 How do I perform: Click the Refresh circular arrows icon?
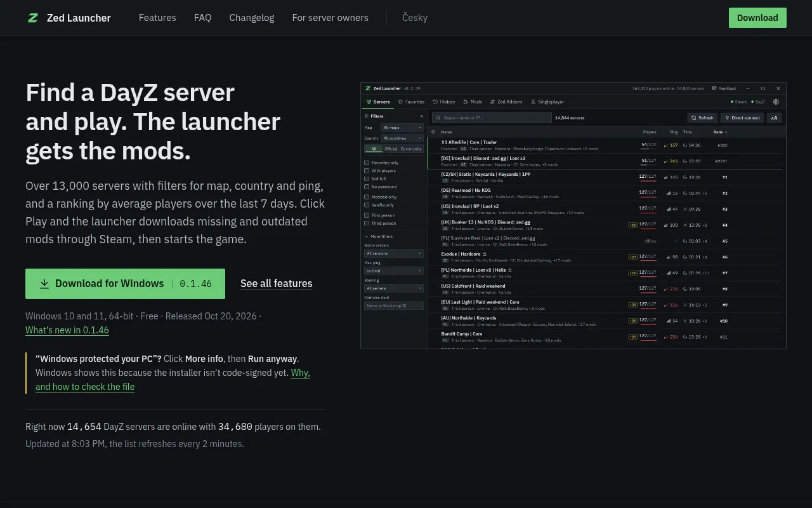point(694,118)
